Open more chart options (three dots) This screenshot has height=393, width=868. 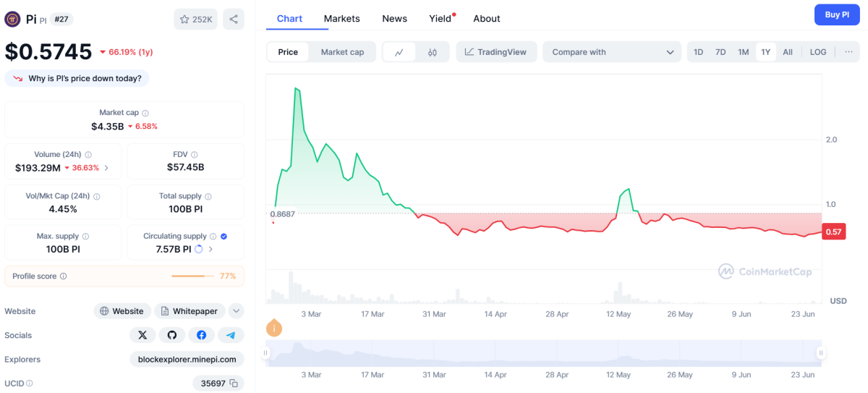(x=848, y=52)
